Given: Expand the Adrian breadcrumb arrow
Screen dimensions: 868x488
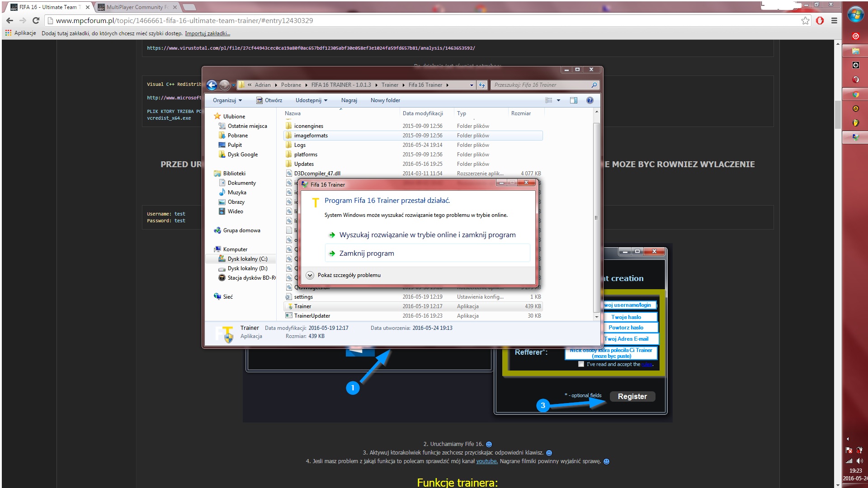Looking at the screenshot, I should 276,85.
